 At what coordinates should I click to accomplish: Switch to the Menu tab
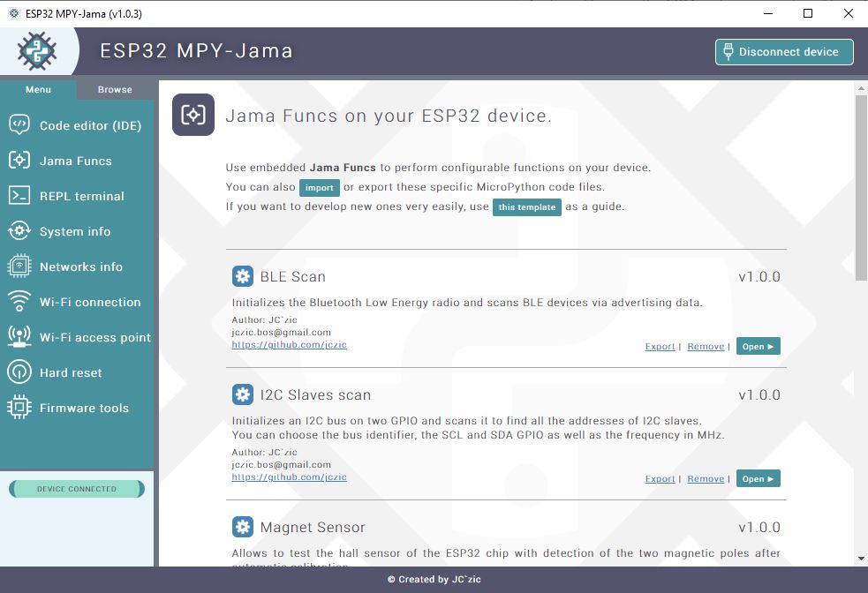coord(38,90)
